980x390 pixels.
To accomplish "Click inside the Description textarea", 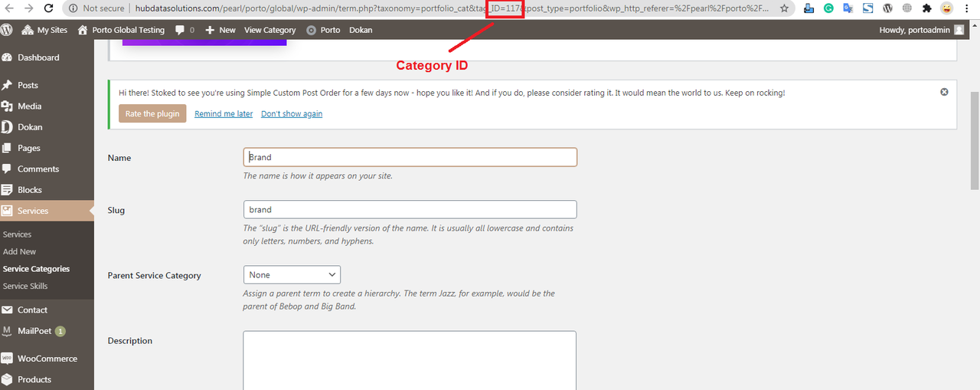I will [410, 360].
